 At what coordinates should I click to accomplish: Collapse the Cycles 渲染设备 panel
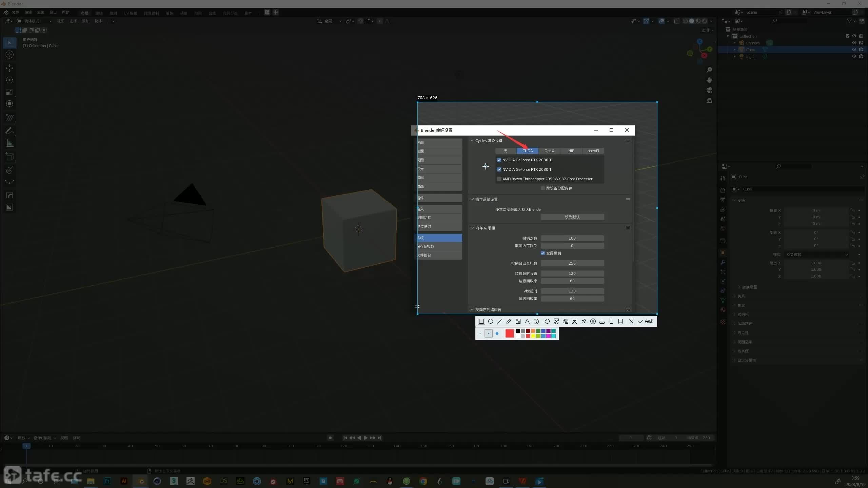(472, 141)
